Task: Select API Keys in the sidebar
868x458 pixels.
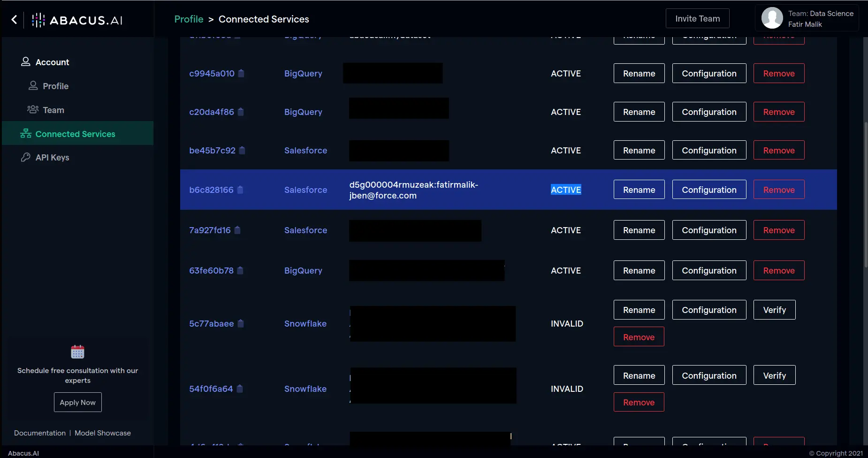Action: 52,157
